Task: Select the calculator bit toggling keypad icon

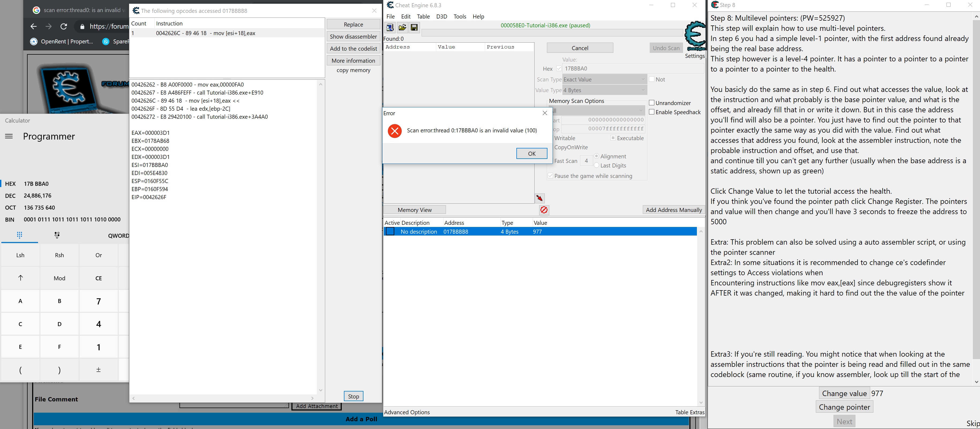Action: point(57,235)
